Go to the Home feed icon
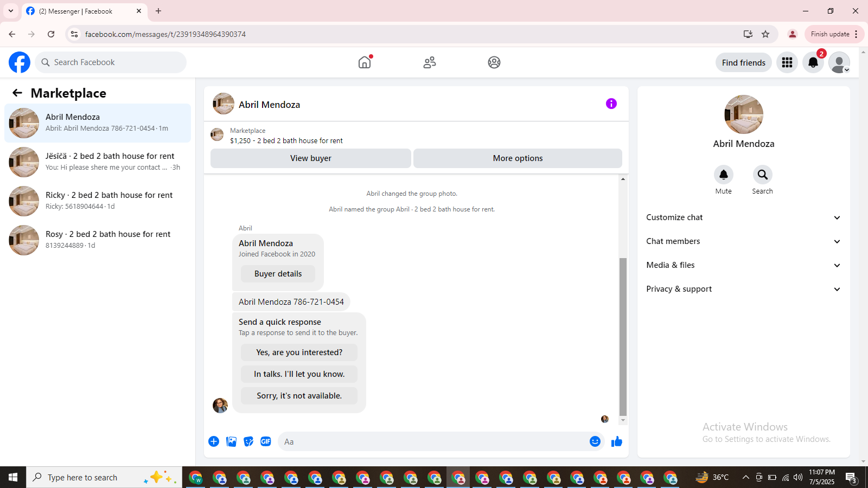 tap(365, 62)
